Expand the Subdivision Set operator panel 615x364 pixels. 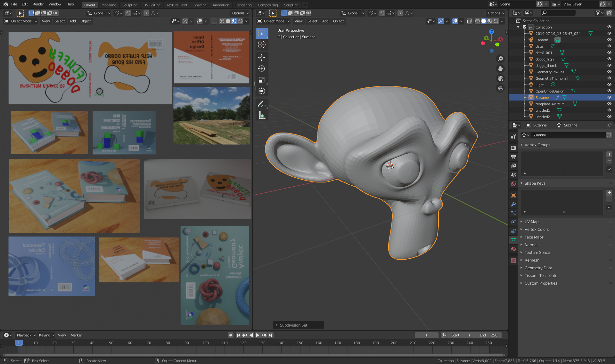point(298,325)
